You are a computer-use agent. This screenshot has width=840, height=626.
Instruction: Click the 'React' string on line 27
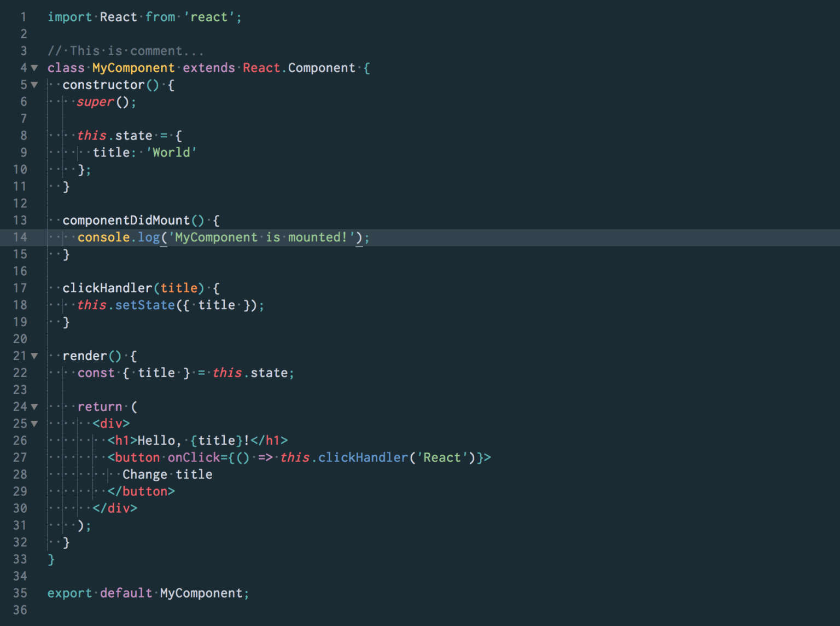point(443,457)
